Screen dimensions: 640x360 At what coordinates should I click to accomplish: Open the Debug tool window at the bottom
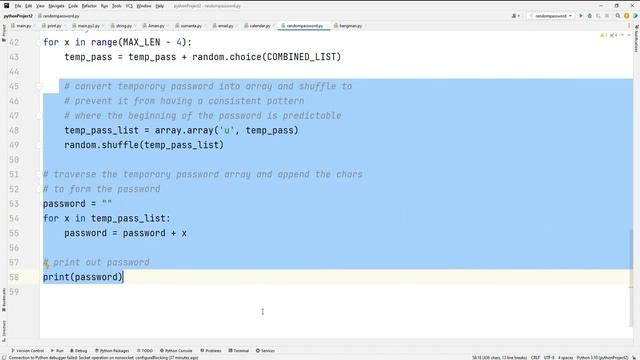point(79,351)
